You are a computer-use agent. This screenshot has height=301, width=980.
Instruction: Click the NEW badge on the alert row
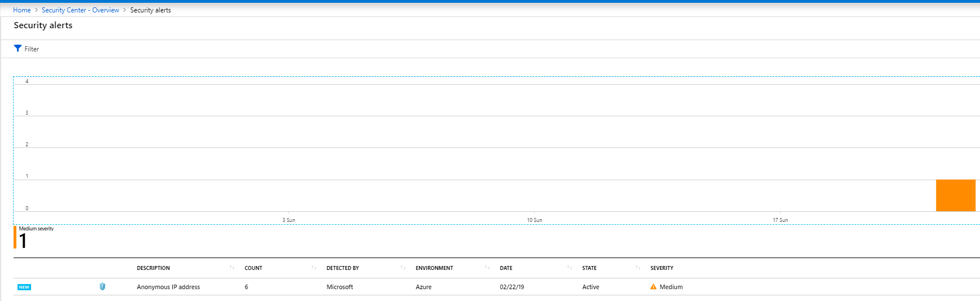point(24,287)
